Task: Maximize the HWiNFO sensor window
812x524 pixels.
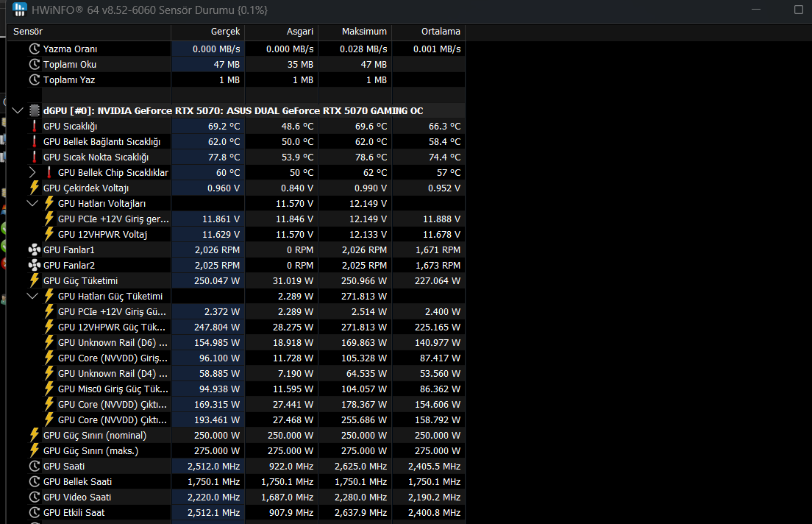Action: point(798,10)
